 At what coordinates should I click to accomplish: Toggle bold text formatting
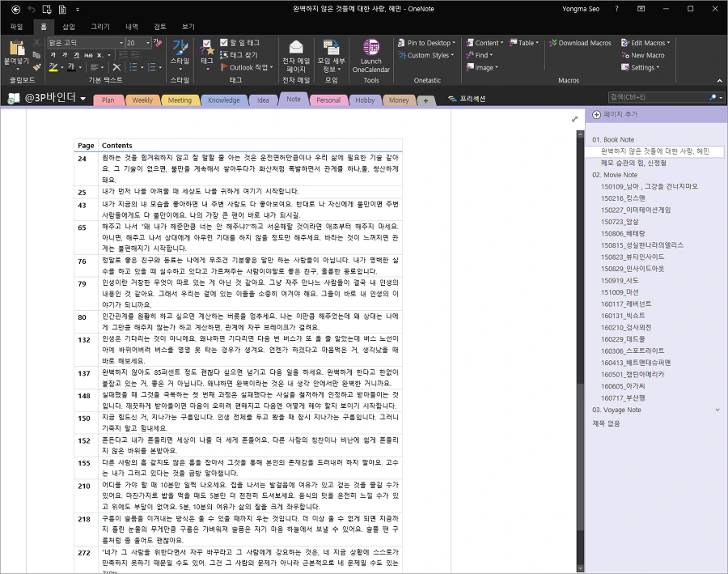coord(53,55)
